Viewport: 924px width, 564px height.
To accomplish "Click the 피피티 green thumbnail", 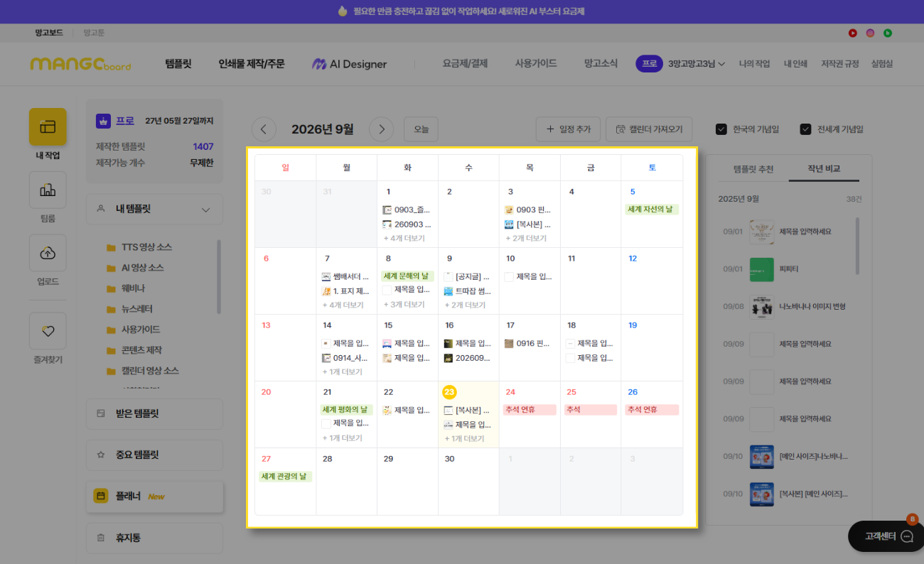I will [x=761, y=269].
